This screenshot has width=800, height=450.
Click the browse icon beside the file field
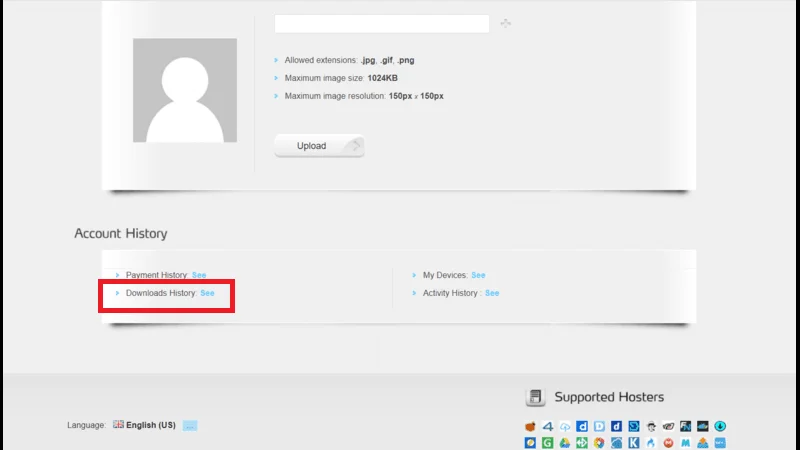tap(505, 24)
